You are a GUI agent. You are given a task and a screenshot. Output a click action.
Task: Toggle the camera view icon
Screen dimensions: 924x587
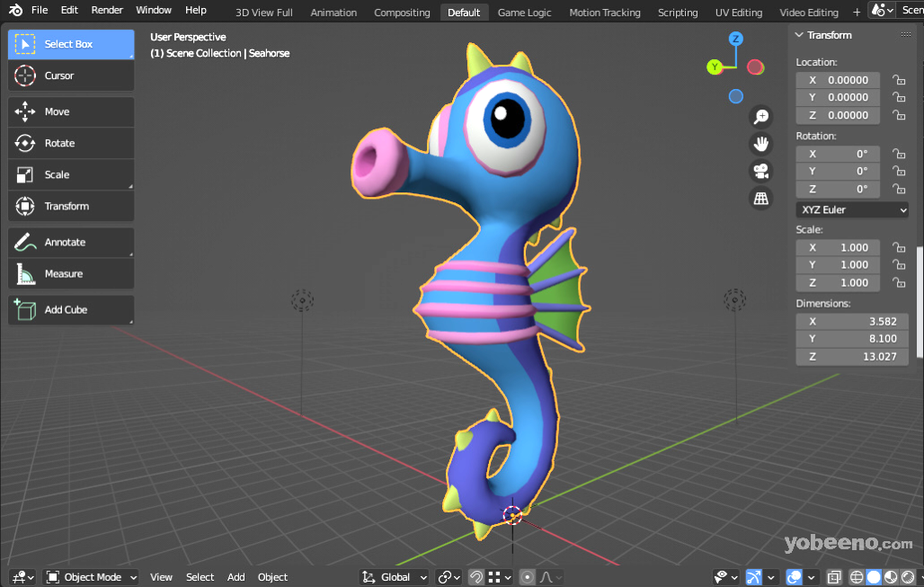(x=760, y=171)
